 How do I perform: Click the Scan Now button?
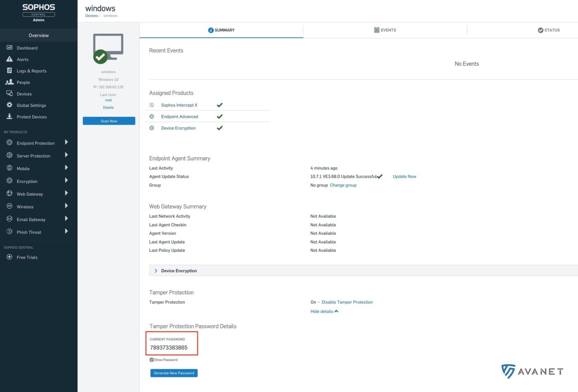(109, 121)
